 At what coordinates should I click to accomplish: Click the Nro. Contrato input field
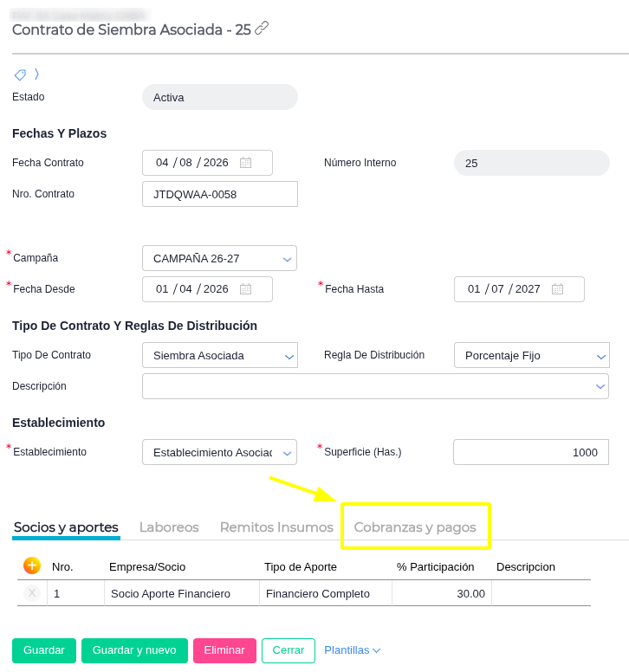[x=220, y=194]
